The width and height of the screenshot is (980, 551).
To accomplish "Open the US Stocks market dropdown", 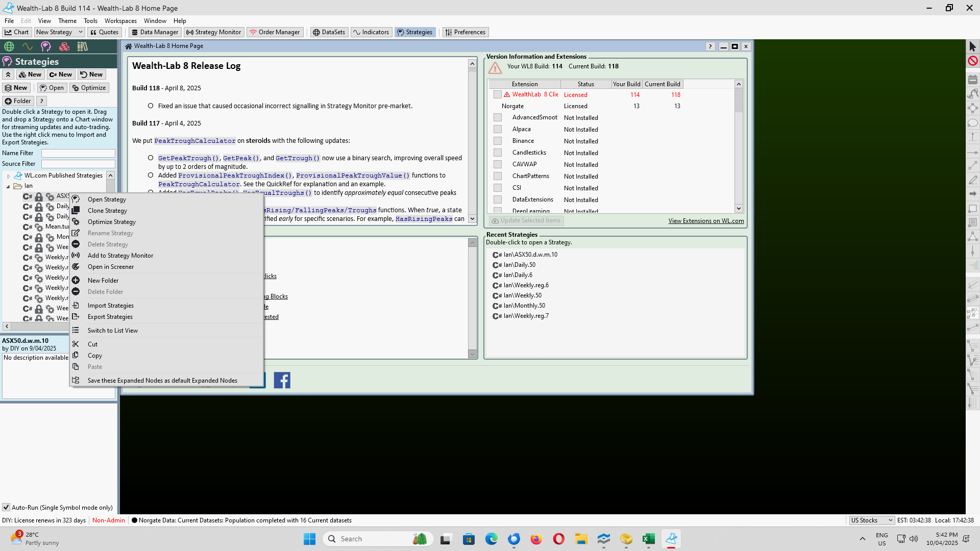I will click(871, 520).
